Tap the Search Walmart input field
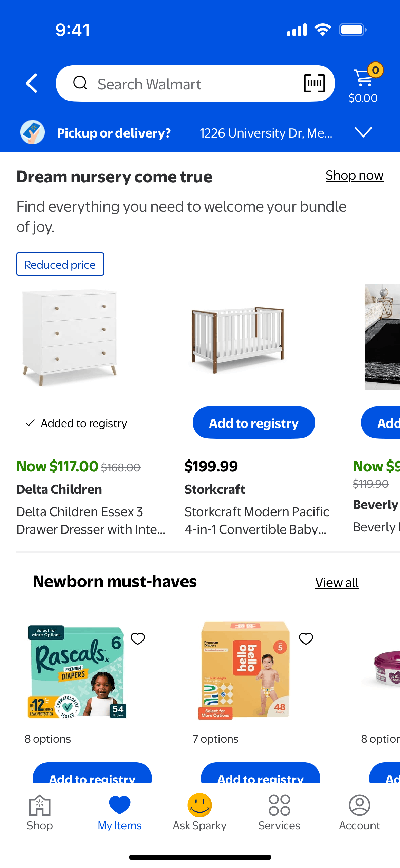 pyautogui.click(x=190, y=84)
